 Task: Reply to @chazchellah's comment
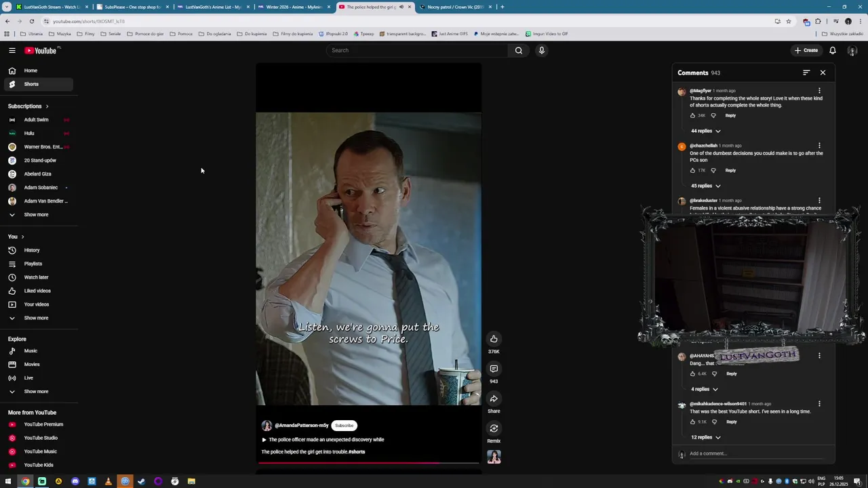pyautogui.click(x=730, y=170)
